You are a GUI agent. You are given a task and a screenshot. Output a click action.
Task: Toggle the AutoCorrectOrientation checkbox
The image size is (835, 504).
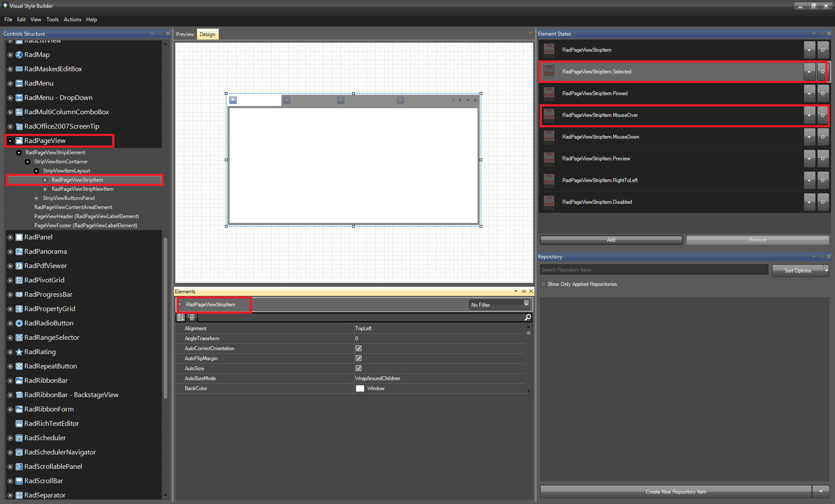click(x=358, y=348)
